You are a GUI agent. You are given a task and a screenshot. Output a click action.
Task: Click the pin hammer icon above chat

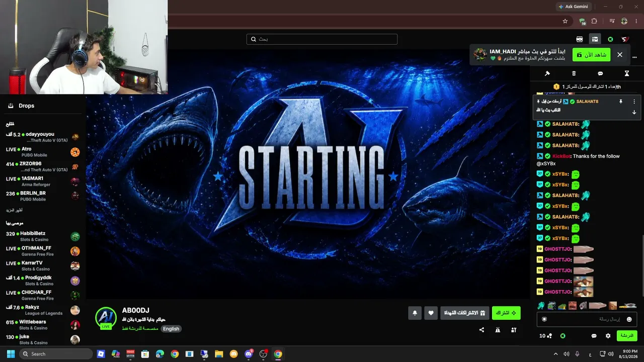pos(547,73)
